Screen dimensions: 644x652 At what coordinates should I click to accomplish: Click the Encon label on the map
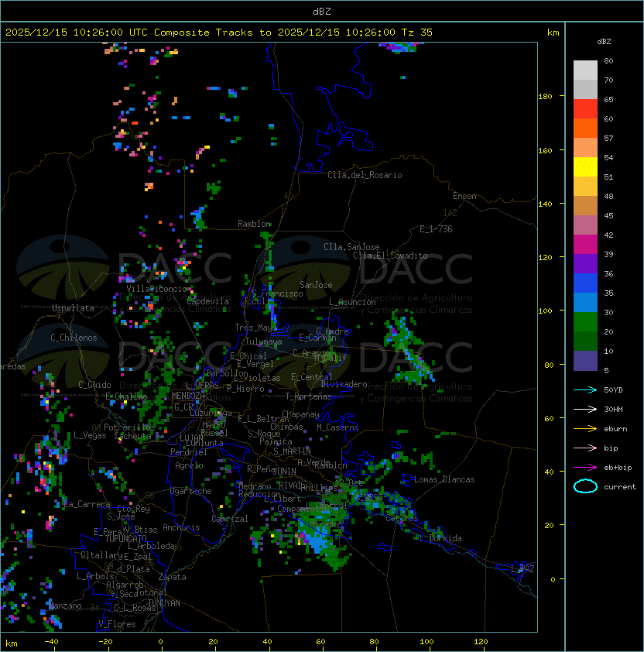click(464, 196)
